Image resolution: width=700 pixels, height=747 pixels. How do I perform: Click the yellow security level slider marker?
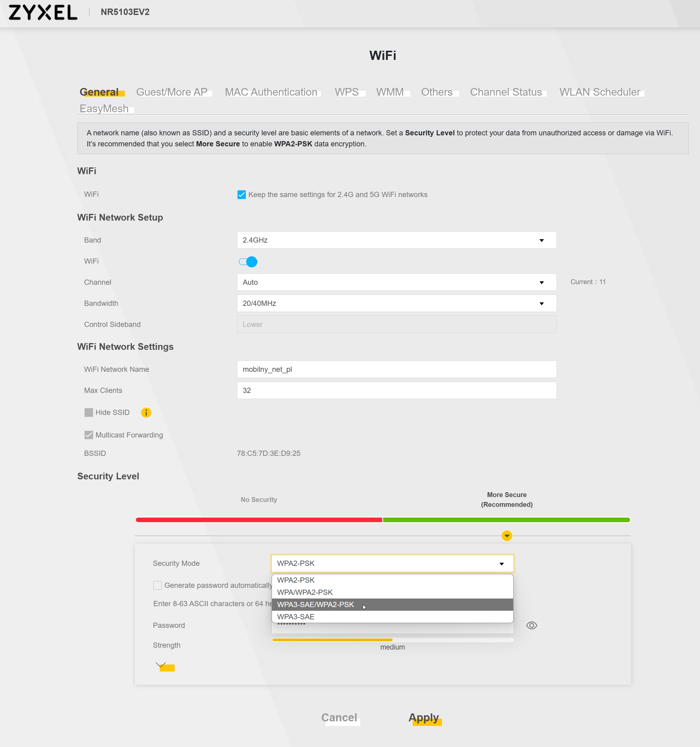[x=506, y=536]
